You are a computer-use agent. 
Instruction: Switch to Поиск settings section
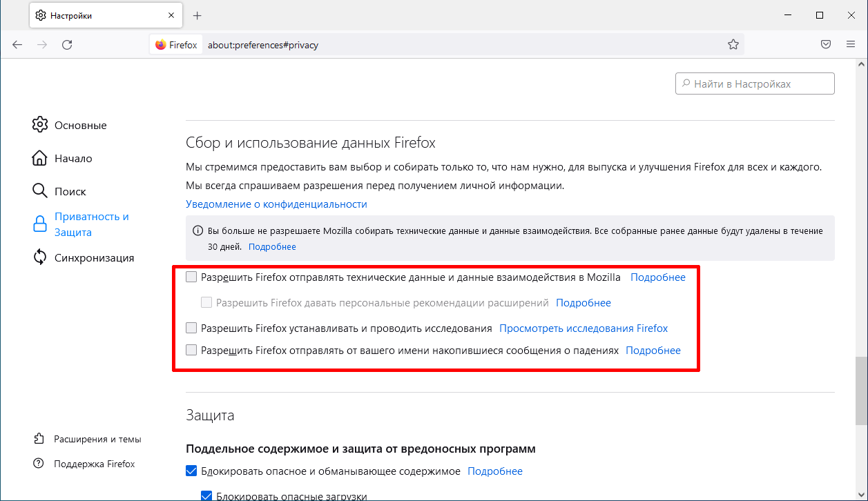coord(70,191)
